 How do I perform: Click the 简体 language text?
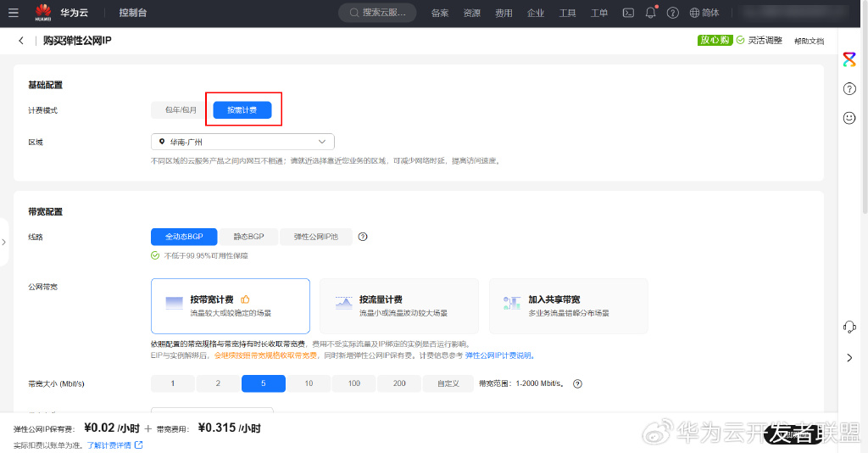tap(711, 13)
